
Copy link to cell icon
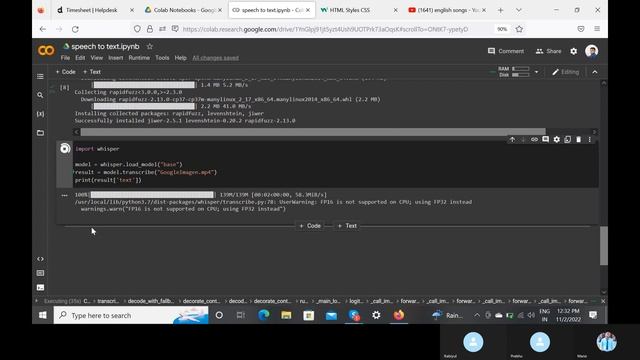point(534,140)
